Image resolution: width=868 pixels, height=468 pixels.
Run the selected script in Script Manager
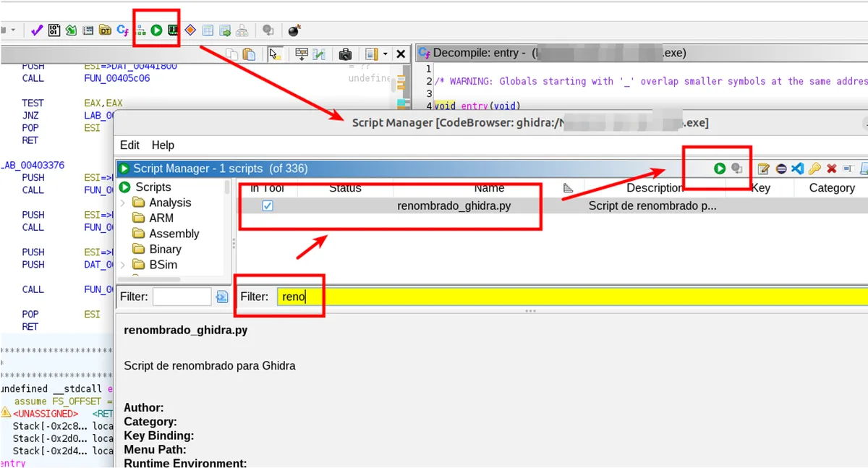click(x=720, y=169)
